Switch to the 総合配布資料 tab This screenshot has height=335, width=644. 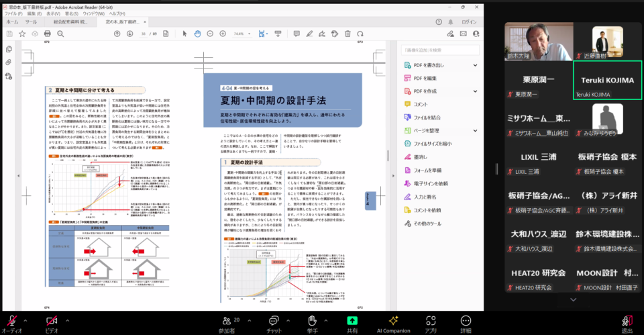click(x=70, y=21)
